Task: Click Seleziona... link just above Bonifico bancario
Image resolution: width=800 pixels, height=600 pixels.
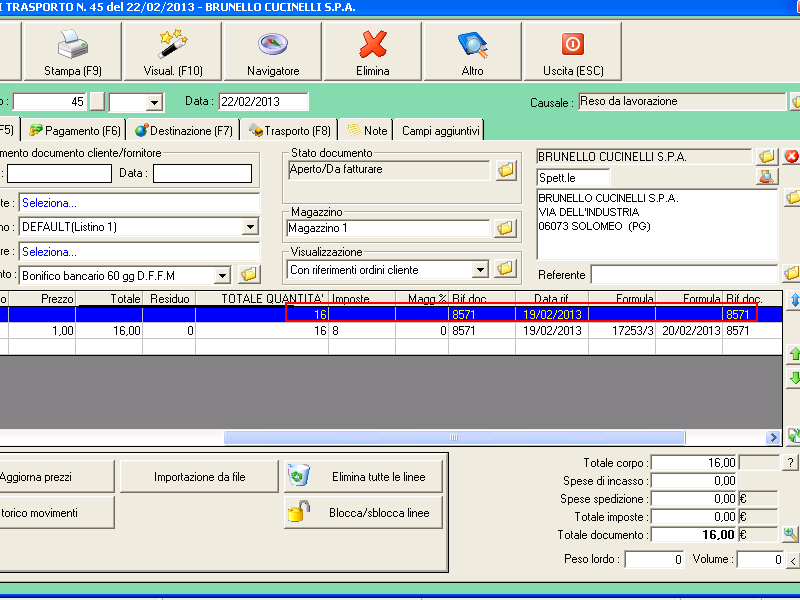Action: [x=49, y=252]
